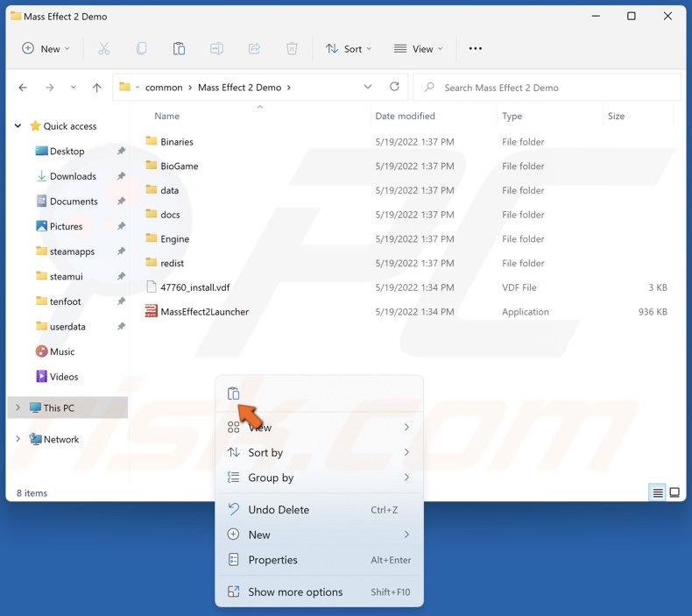Viewport: 692px width, 616px height.
Task: Click the Copy icon in toolbar
Action: coord(141,48)
